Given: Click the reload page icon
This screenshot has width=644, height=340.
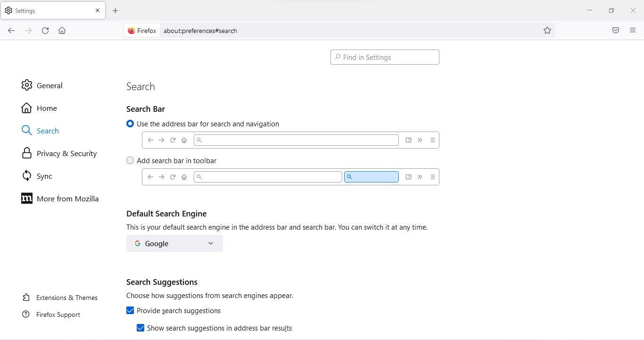Looking at the screenshot, I should pyautogui.click(x=45, y=31).
